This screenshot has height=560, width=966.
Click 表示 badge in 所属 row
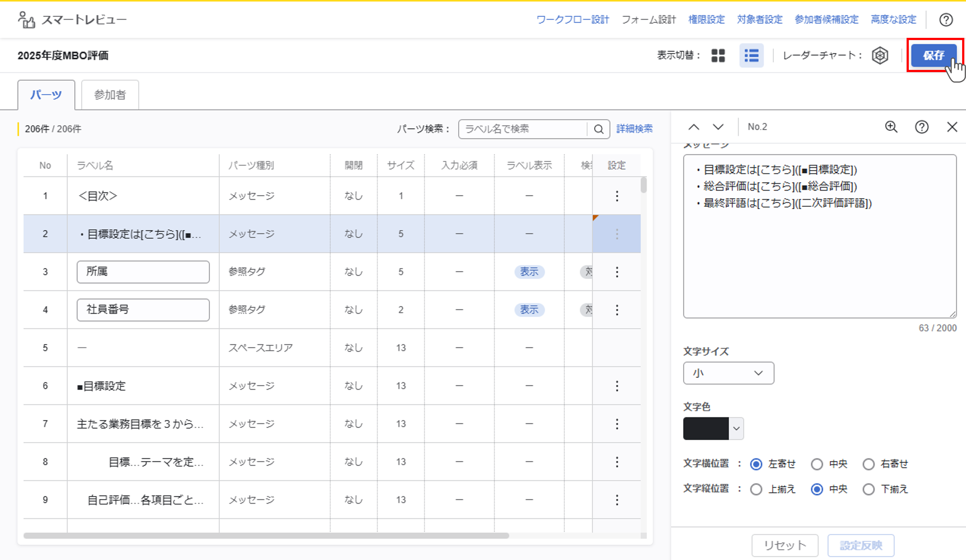tap(529, 272)
